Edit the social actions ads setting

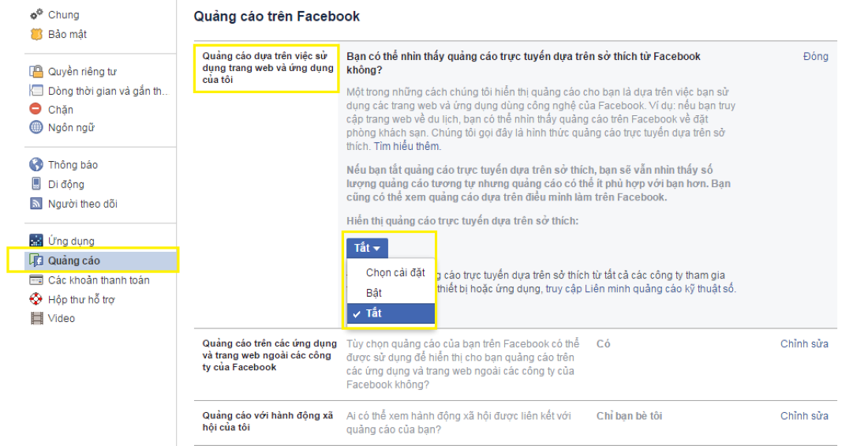coord(804,416)
